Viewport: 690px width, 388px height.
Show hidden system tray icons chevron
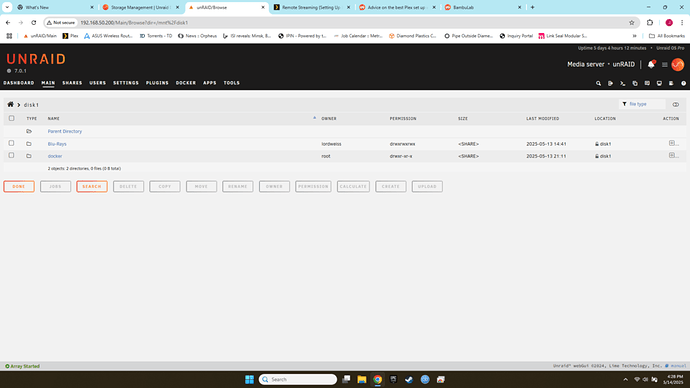click(625, 379)
